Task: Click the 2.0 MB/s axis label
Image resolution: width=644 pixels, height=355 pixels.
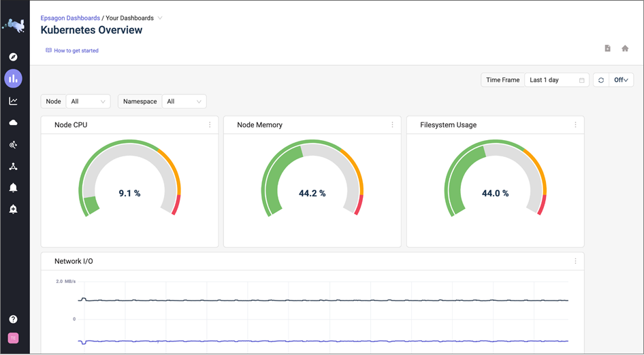Action: click(66, 282)
